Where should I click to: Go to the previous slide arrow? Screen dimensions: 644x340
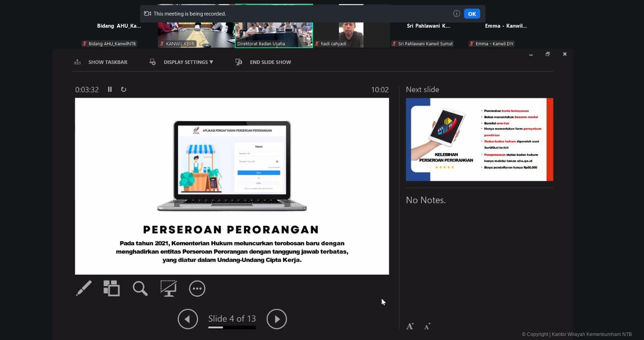(x=188, y=319)
